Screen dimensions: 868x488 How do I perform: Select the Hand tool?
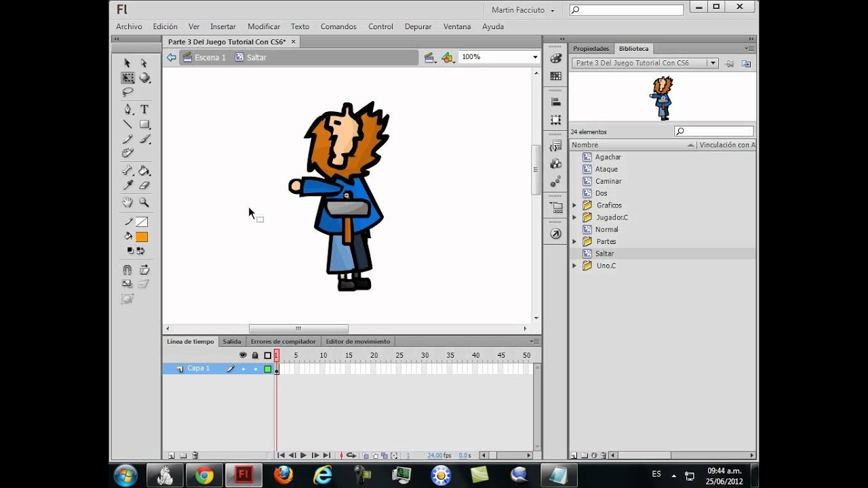coord(127,202)
